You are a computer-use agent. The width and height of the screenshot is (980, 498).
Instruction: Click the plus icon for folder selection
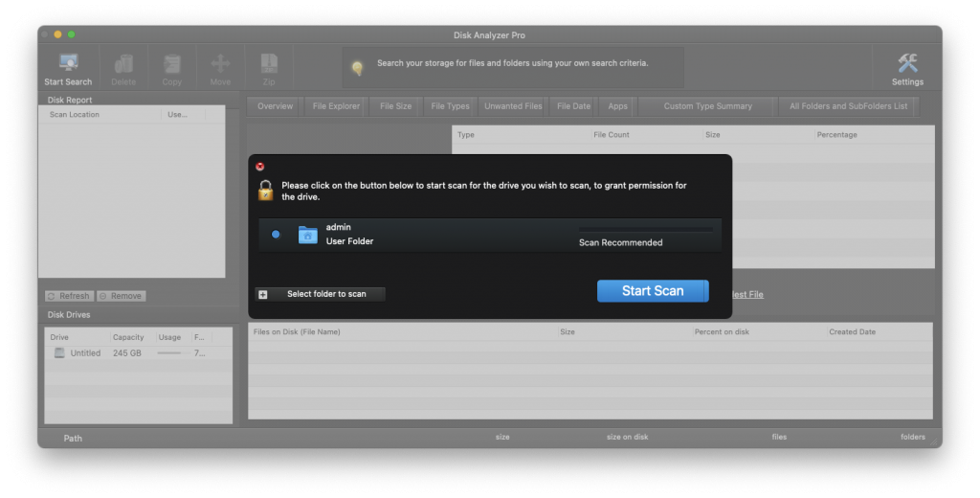tap(263, 294)
